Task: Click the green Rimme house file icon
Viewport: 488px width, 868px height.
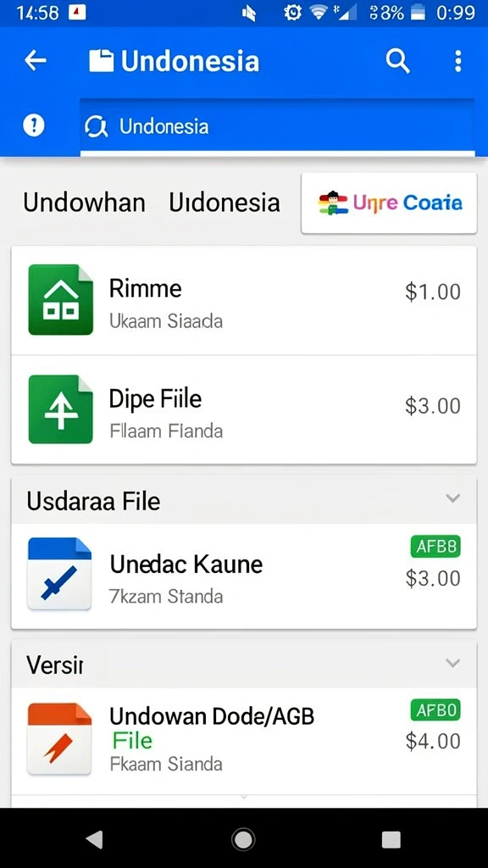Action: pos(61,299)
